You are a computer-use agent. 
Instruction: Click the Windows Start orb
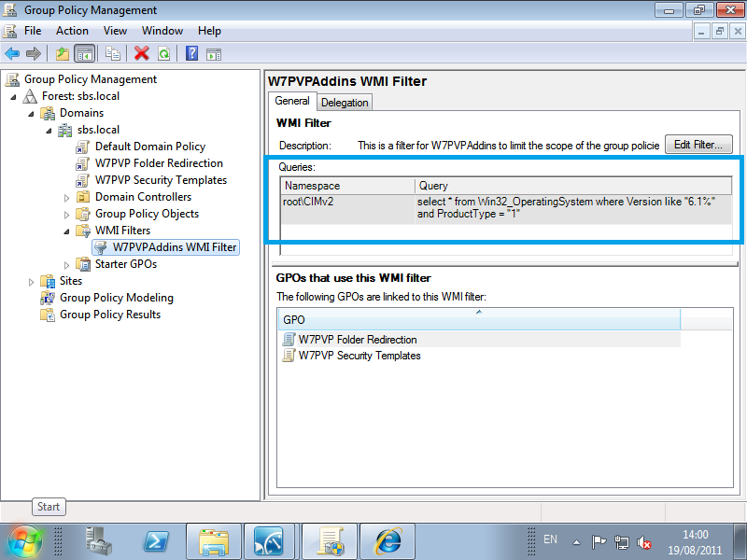[24, 541]
